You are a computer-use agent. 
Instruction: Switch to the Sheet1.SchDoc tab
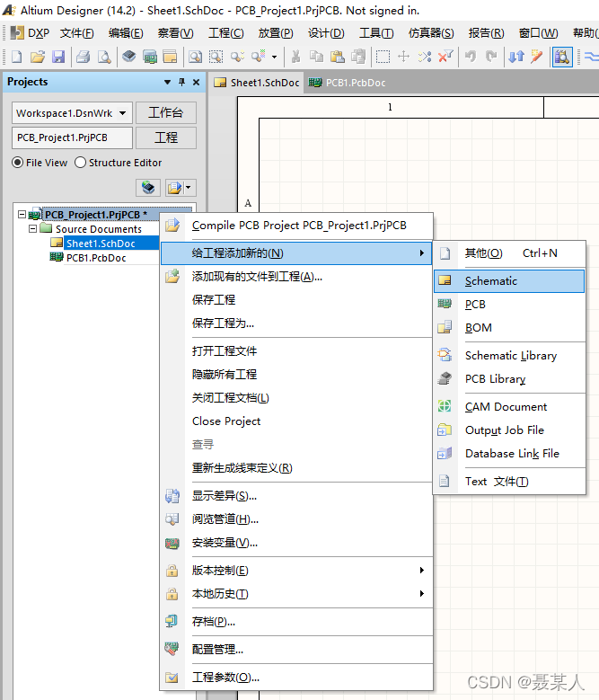point(257,83)
